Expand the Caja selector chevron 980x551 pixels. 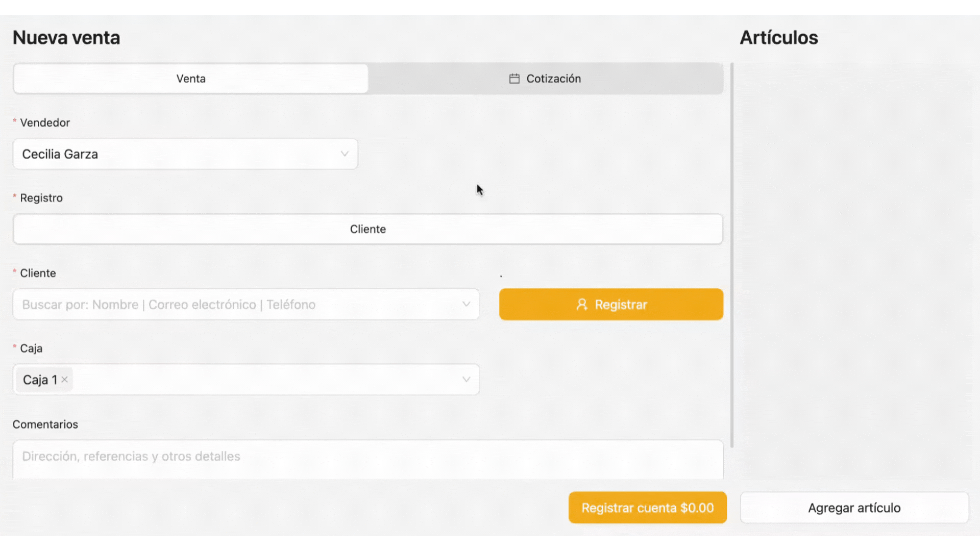click(466, 380)
